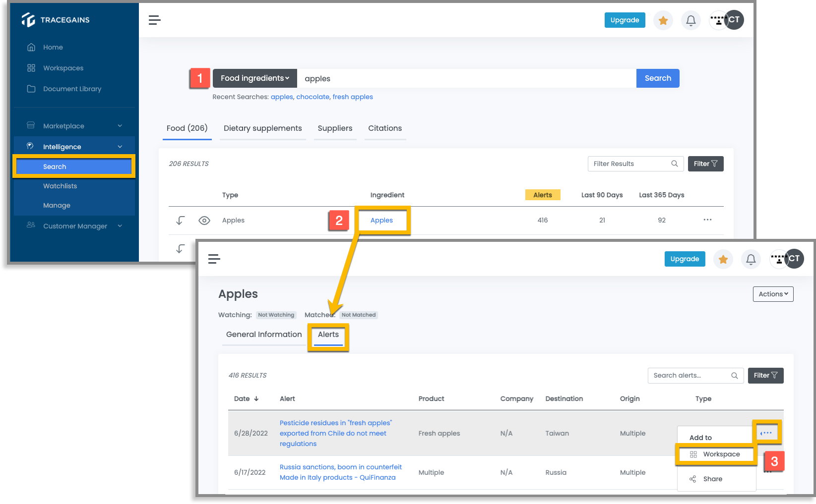The width and height of the screenshot is (816, 504).
Task: Open the three-dot menu for Apples row
Action: point(707,220)
